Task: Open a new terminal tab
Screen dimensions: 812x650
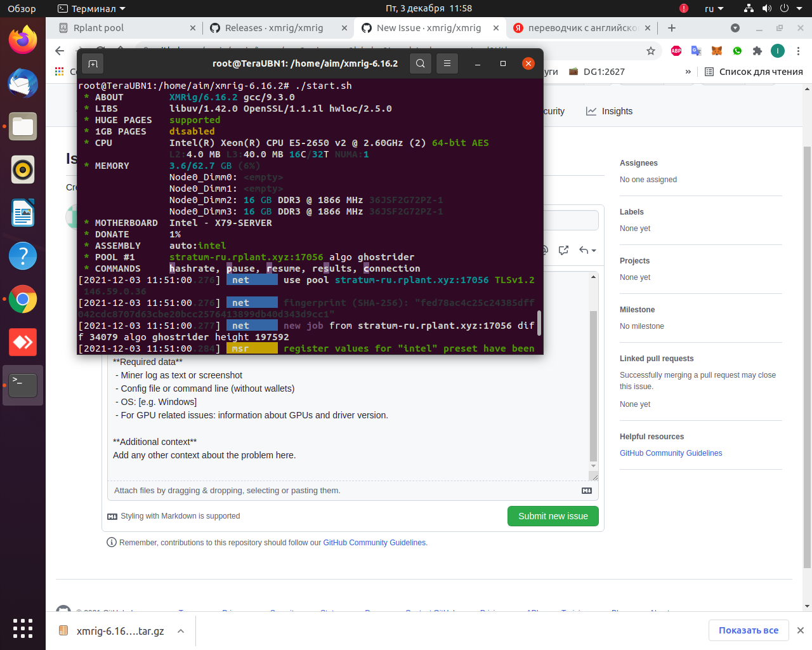Action: (x=93, y=63)
